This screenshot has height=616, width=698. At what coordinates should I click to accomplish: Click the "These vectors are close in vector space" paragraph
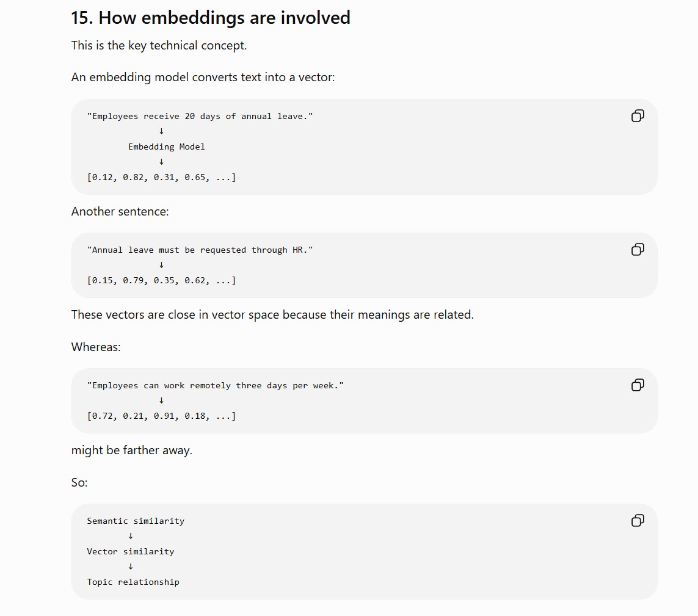coord(272,314)
